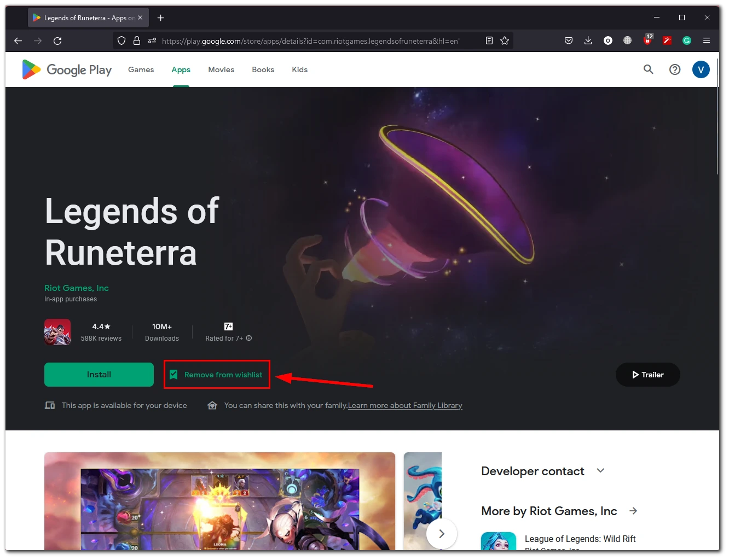The width and height of the screenshot is (729, 560).
Task: Open More by Riot Games, Inc arrow
Action: [x=633, y=511]
